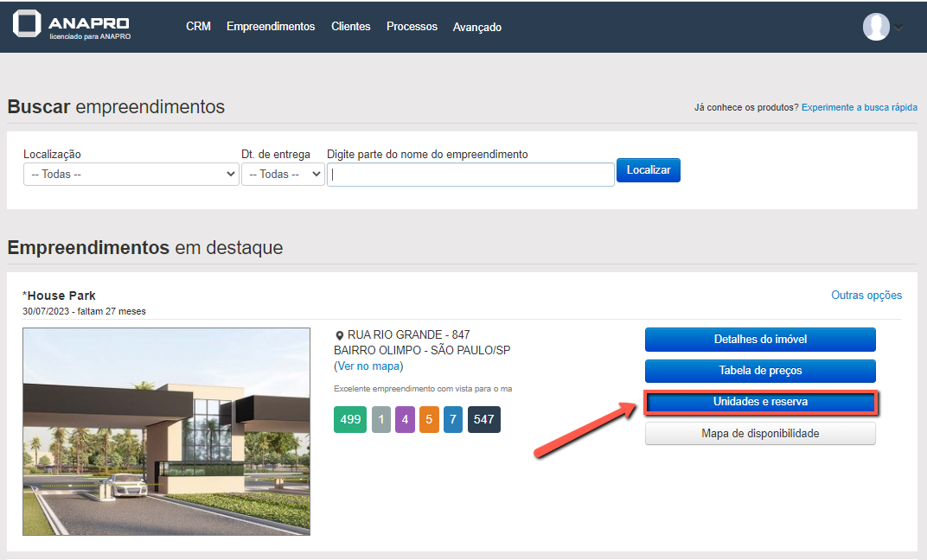This screenshot has height=560, width=927.
Task: Open the CRM menu
Action: 198,27
